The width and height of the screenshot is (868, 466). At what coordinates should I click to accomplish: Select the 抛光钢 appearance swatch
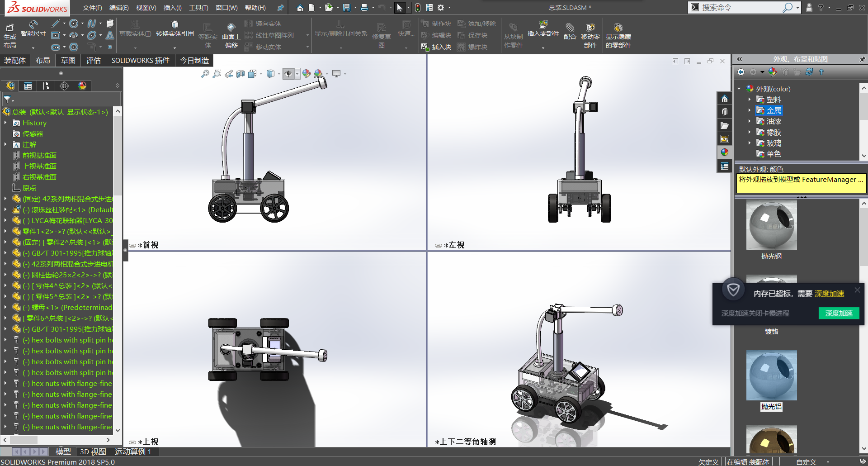click(771, 225)
